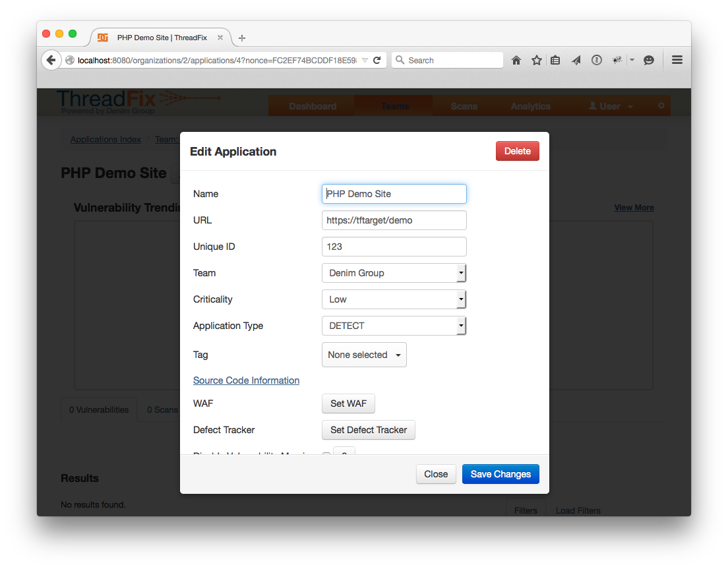Go to Scans in ThreadFix nav
Viewport: 728px width, 569px height.
[464, 106]
